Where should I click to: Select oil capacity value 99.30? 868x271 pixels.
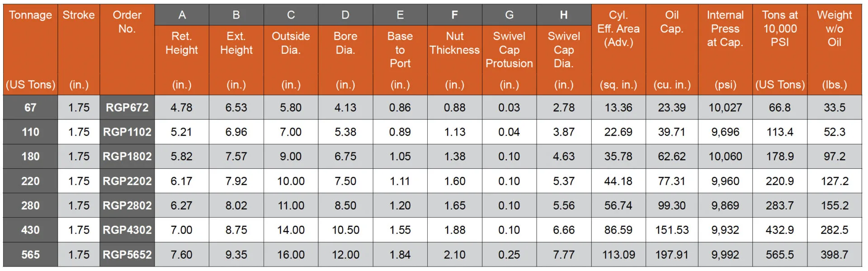pos(672,205)
